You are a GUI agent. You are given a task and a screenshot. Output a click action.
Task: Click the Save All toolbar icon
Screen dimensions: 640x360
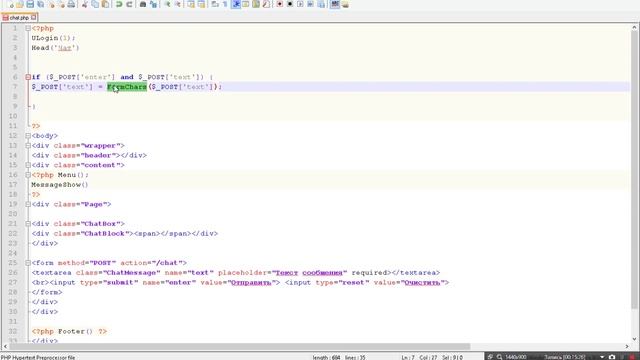[40, 4]
